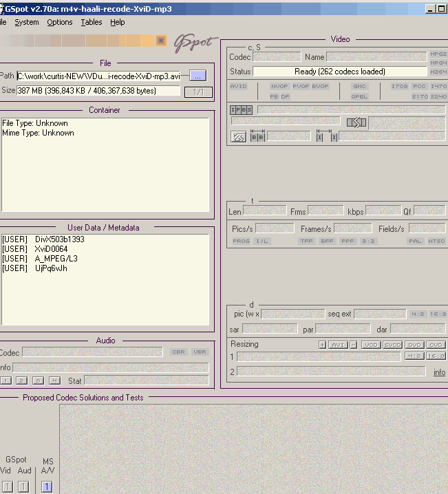Screen dimensions: 448x494
Task: Toggle the MPG2 indicator
Action: click(438, 54)
